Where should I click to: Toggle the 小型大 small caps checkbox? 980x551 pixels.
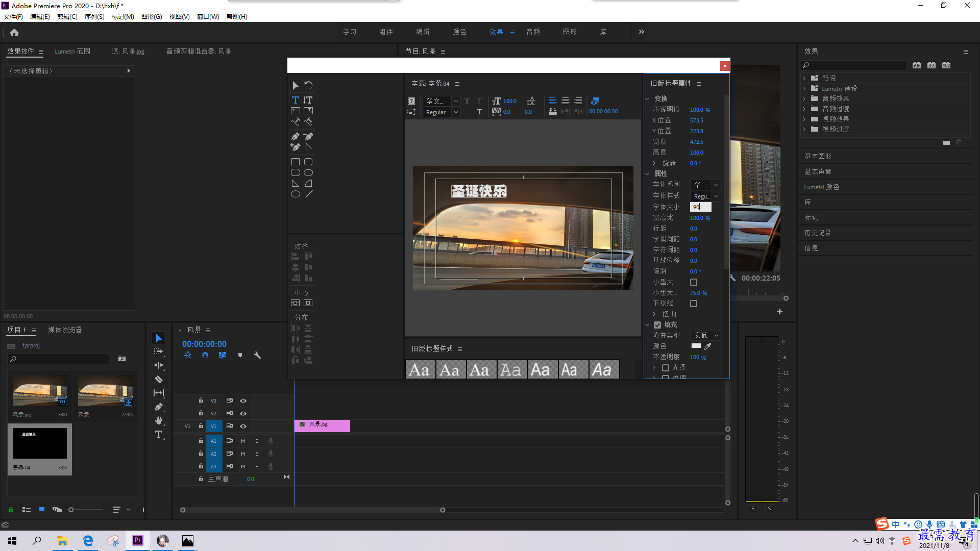pyautogui.click(x=694, y=282)
